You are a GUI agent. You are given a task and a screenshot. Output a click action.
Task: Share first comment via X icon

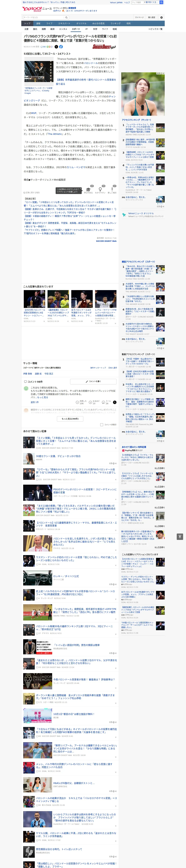tap(114, 402)
